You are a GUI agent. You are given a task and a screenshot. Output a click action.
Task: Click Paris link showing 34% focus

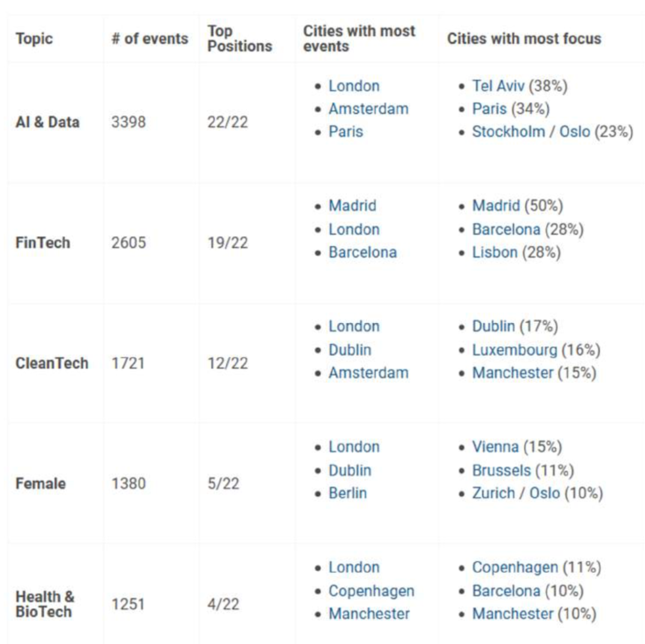pyautogui.click(x=489, y=109)
